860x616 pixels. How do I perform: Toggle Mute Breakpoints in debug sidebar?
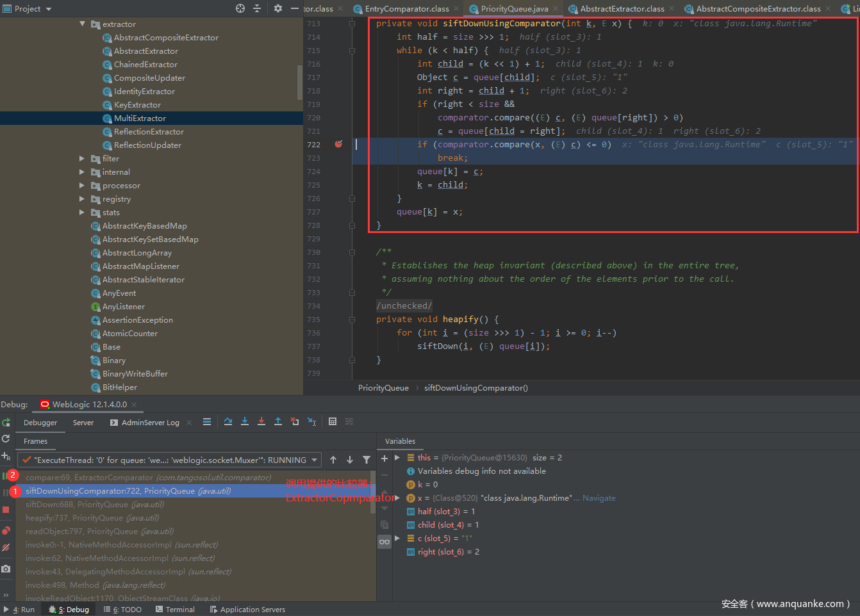click(x=6, y=547)
